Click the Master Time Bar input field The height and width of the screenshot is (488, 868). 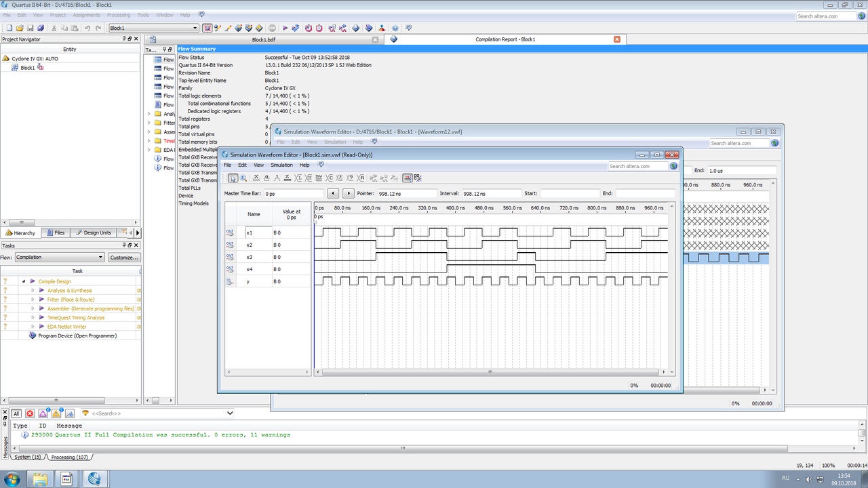[294, 194]
